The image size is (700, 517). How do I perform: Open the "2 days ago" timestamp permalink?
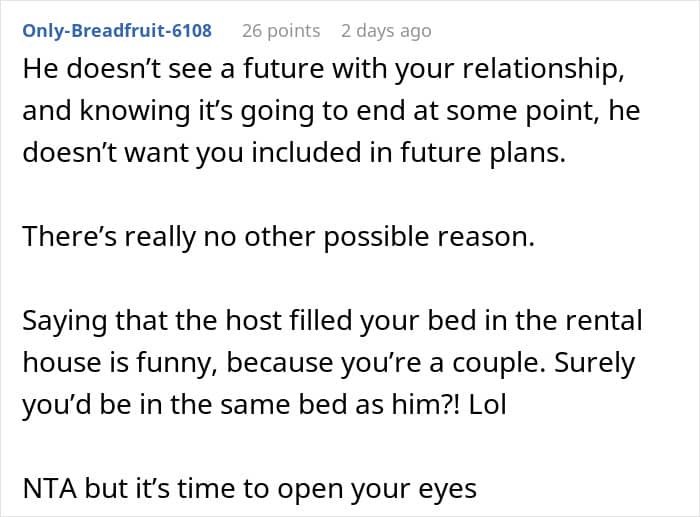coord(386,31)
